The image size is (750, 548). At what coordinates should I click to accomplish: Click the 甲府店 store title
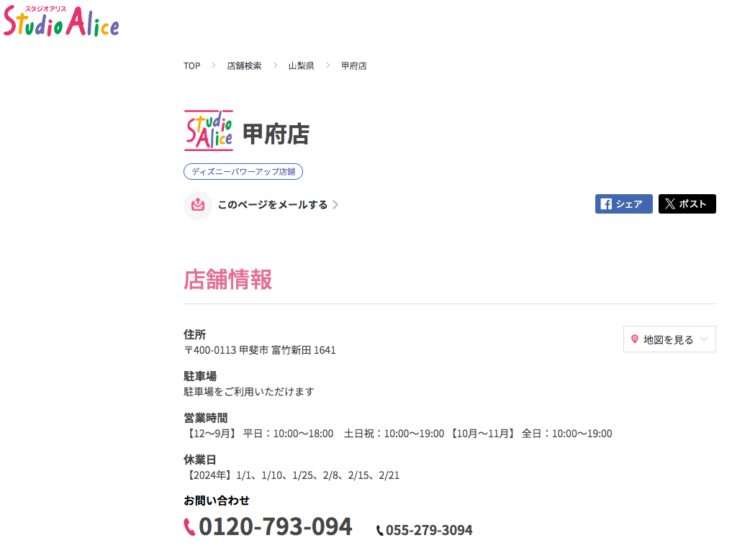[276, 134]
